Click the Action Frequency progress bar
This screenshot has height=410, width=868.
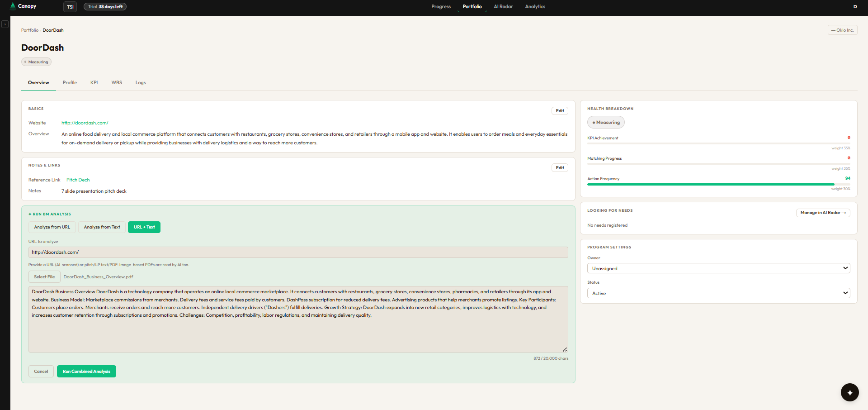(719, 185)
